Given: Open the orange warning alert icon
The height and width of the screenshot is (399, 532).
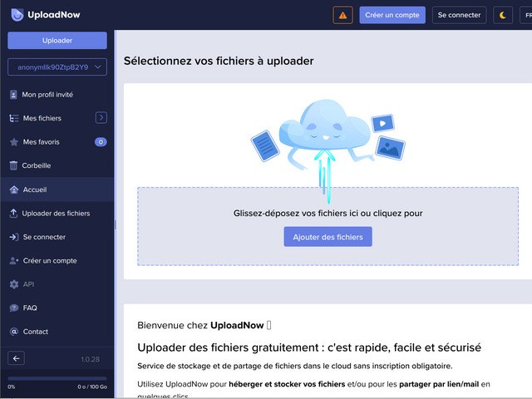Looking at the screenshot, I should pyautogui.click(x=342, y=15).
